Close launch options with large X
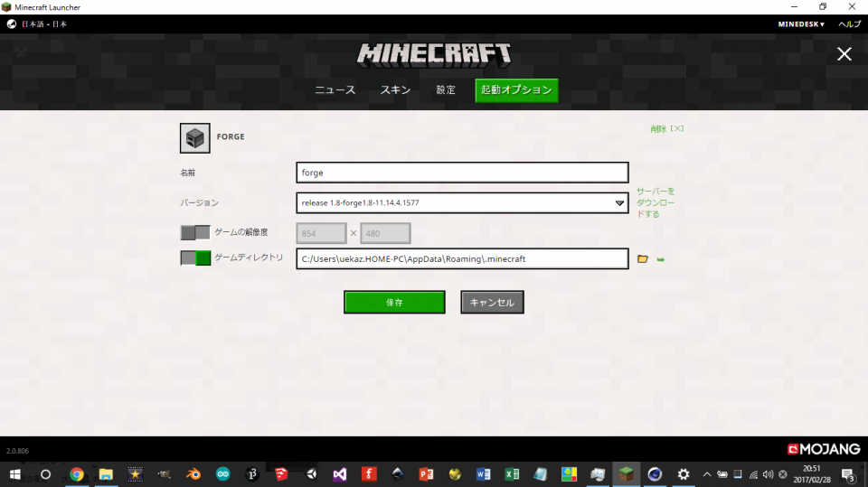The width and height of the screenshot is (868, 487). [844, 53]
